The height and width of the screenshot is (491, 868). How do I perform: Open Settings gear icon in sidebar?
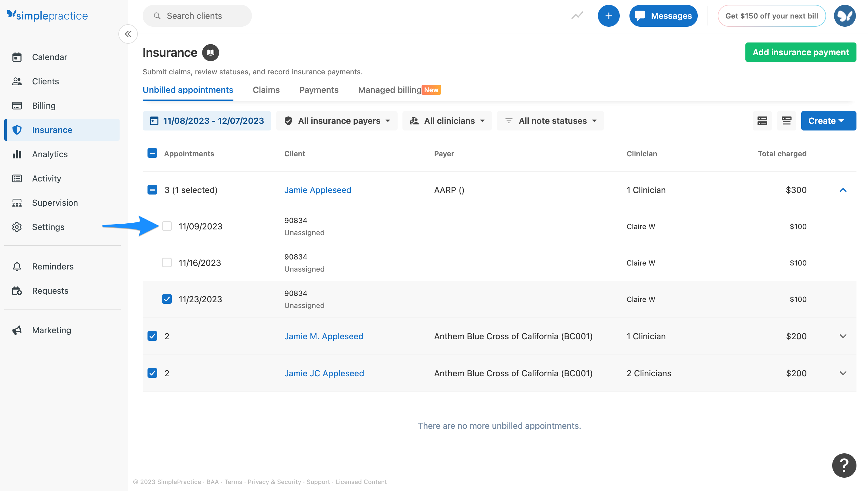pos(17,227)
